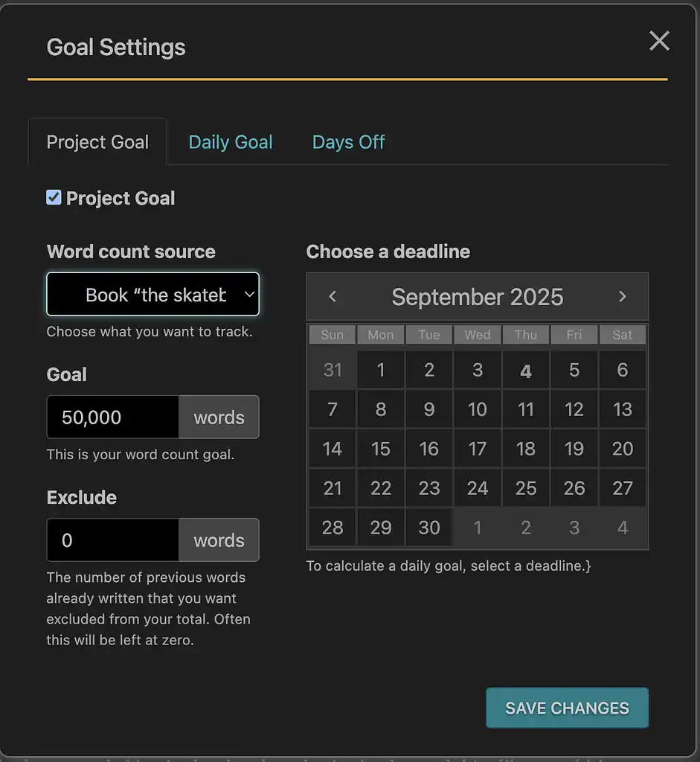
Task: Open the Days Off tab
Action: [348, 142]
